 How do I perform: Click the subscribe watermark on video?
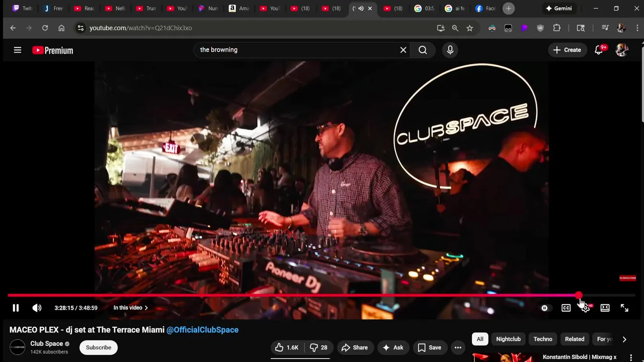627,278
